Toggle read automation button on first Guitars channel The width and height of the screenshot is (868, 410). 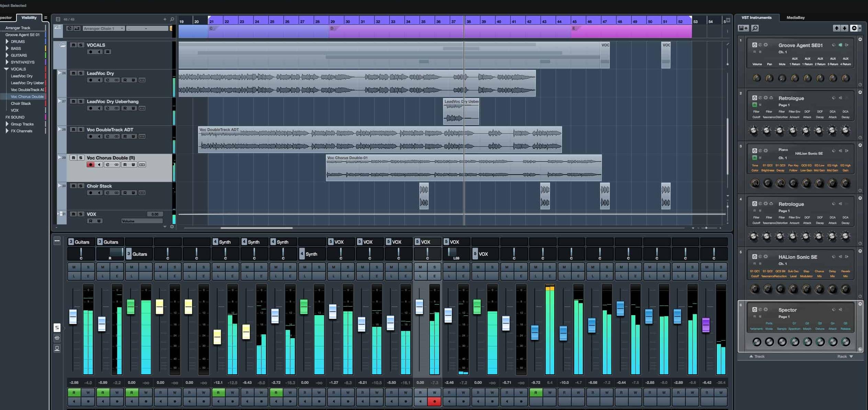pos(74,392)
